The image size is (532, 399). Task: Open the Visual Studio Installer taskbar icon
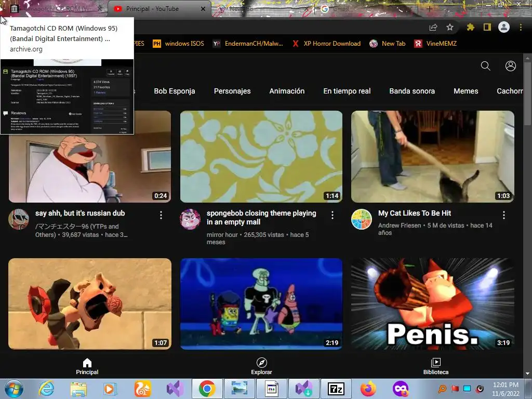pos(303,389)
